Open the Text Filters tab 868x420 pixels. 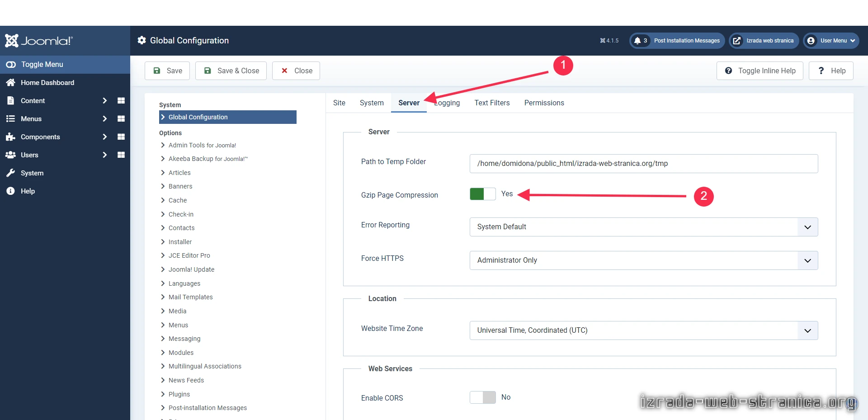492,103
